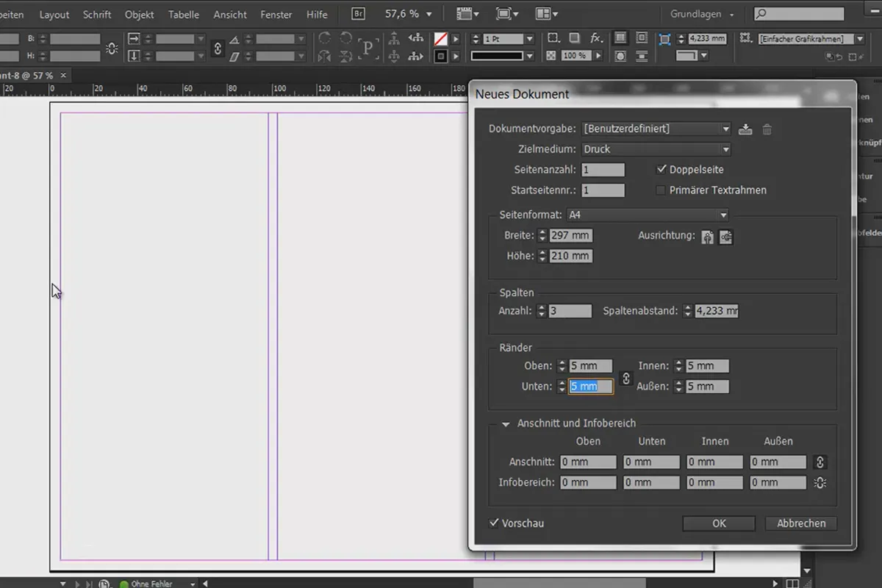882x588 pixels.
Task: Click the flip horizontal icon in toolbar
Action: pyautogui.click(x=324, y=55)
